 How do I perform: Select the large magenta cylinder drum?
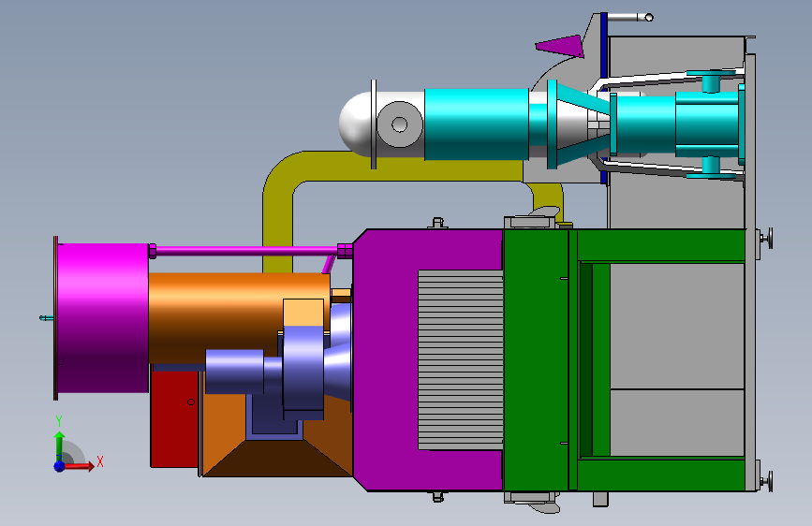point(102,318)
